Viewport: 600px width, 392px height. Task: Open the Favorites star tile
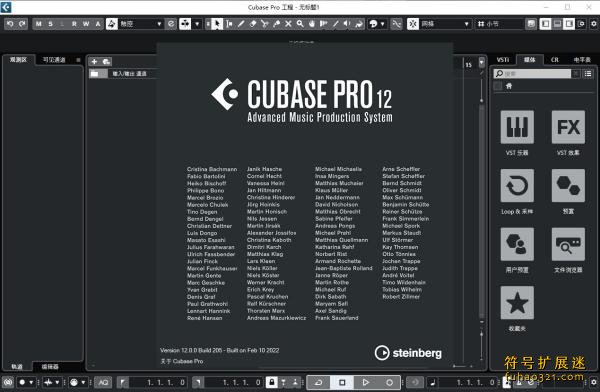[x=517, y=302]
